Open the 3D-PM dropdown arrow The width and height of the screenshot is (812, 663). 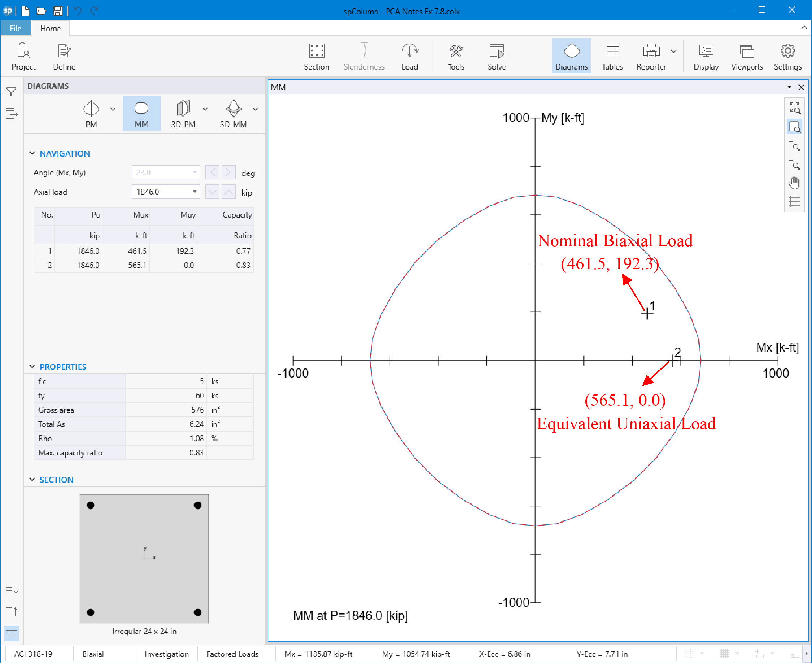[x=205, y=109]
